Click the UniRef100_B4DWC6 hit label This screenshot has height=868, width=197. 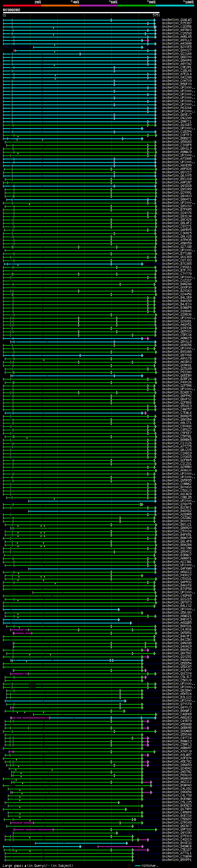(177, 846)
